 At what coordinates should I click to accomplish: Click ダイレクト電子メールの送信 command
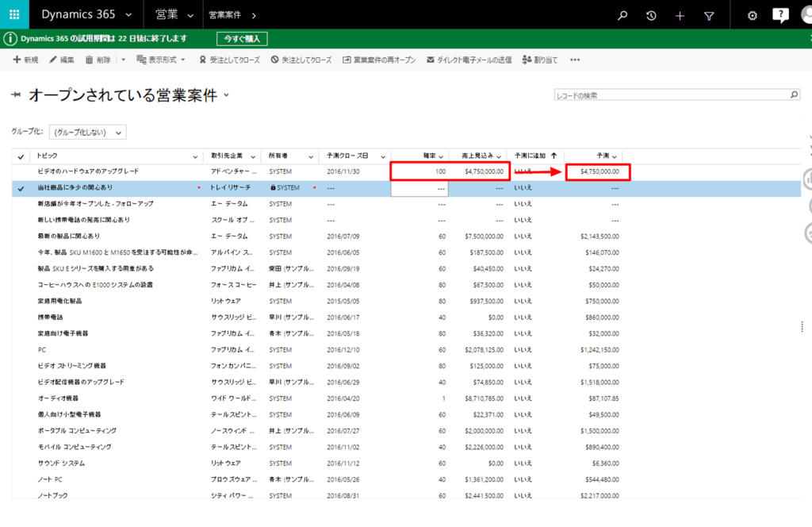[469, 60]
